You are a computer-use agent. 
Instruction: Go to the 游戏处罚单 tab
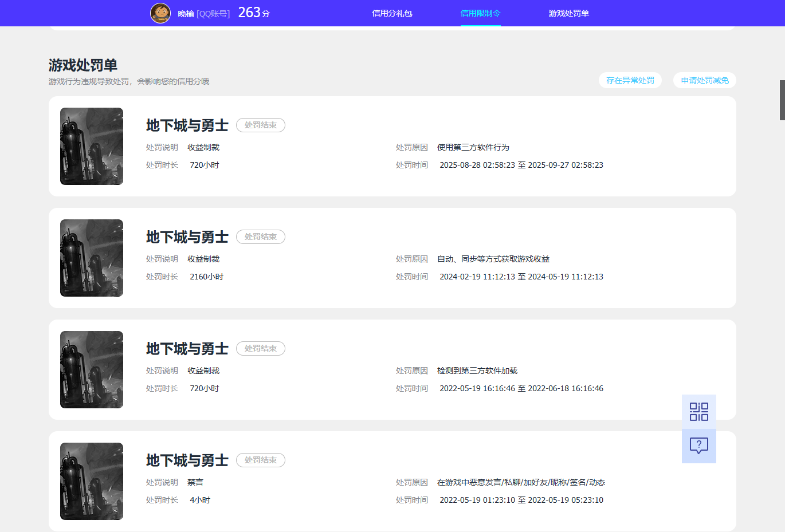click(568, 13)
